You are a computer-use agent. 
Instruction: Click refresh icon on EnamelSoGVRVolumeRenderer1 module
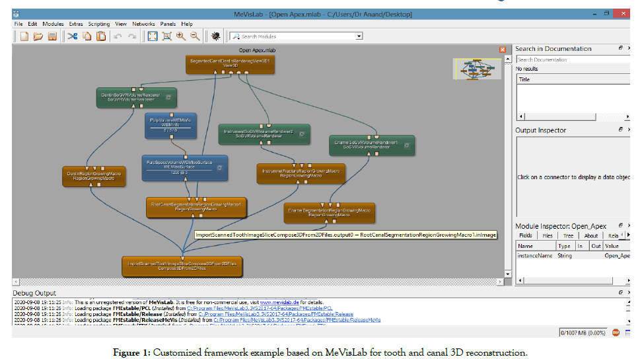tap(407, 145)
